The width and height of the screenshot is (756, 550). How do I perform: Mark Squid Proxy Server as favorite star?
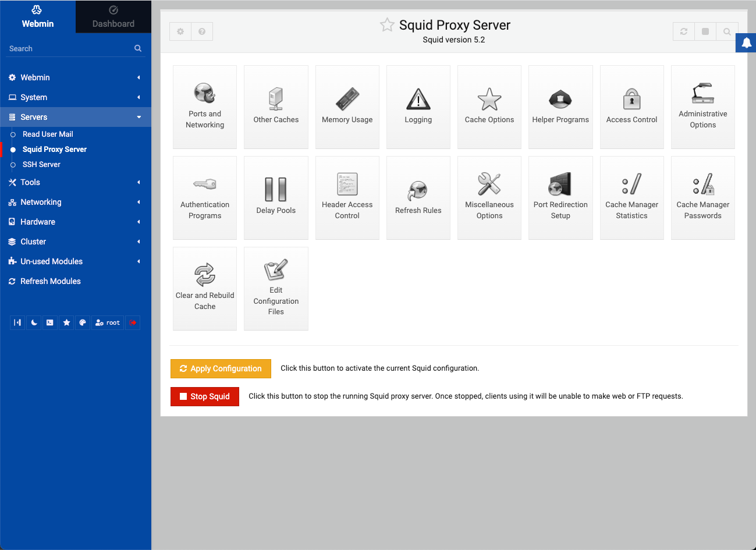point(387,24)
